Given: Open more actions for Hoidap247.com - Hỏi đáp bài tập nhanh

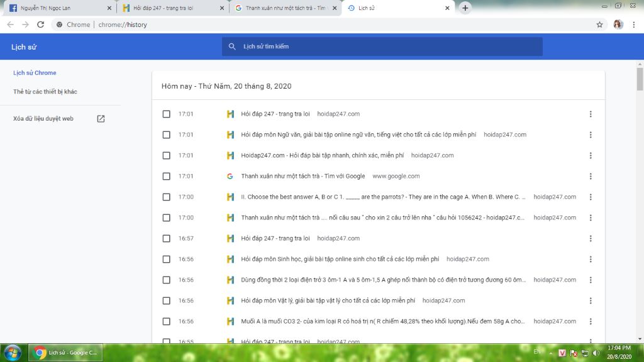Looking at the screenshot, I should pyautogui.click(x=591, y=156).
